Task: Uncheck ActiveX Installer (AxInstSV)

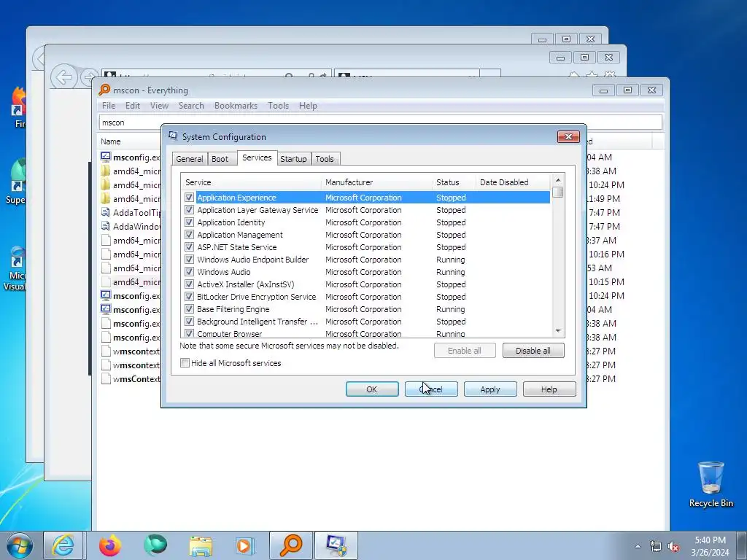Action: 189,284
